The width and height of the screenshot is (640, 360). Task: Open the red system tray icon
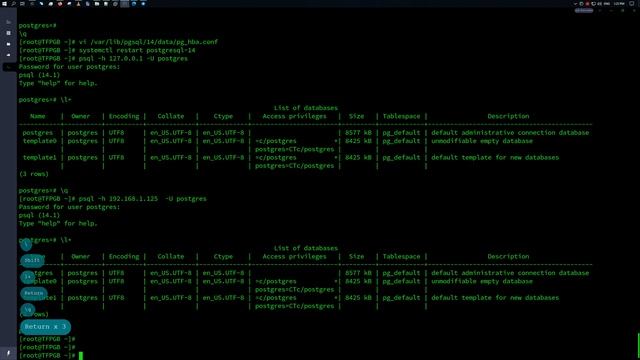(x=587, y=4)
